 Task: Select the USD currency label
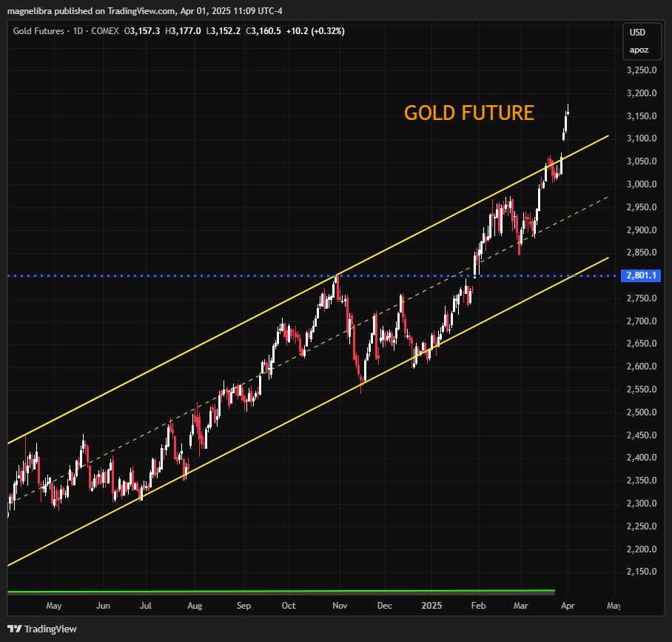[x=637, y=33]
